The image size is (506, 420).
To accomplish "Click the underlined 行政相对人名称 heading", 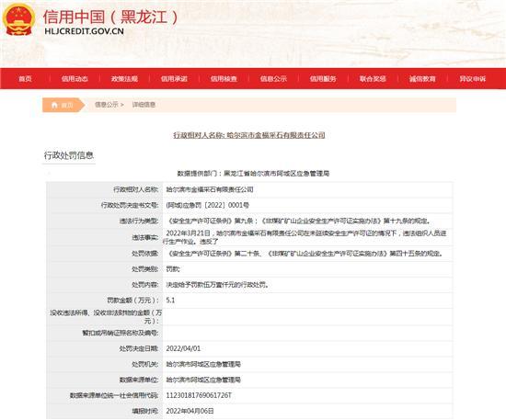I will [x=248, y=135].
